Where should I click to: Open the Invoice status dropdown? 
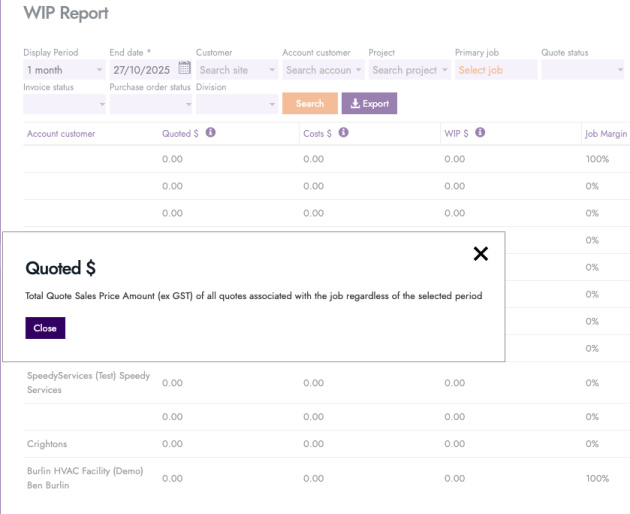pyautogui.click(x=64, y=103)
